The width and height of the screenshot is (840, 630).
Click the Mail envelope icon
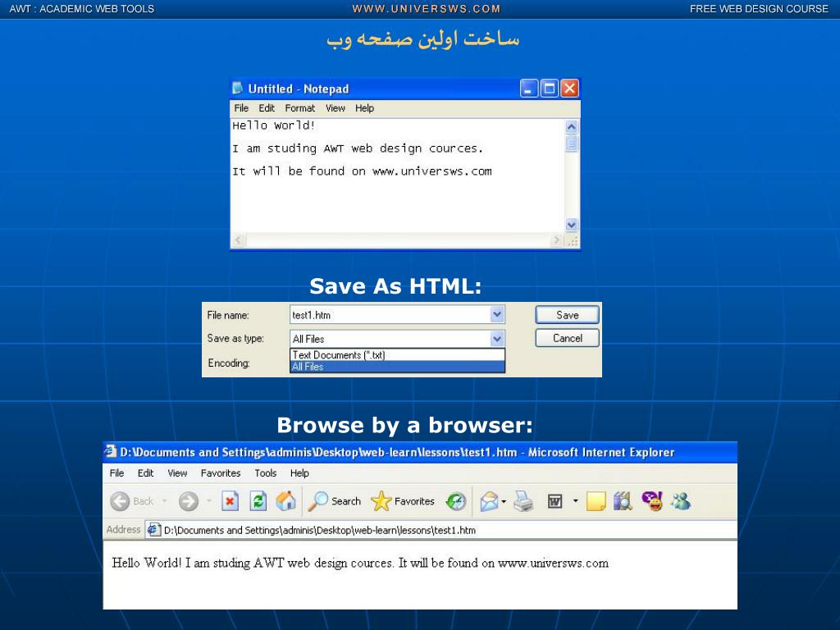[489, 501]
